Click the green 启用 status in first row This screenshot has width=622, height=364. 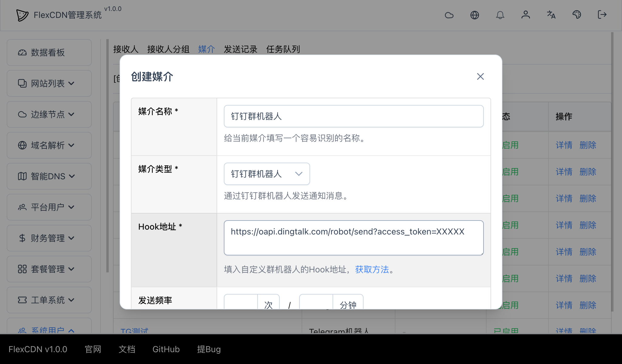pyautogui.click(x=511, y=145)
